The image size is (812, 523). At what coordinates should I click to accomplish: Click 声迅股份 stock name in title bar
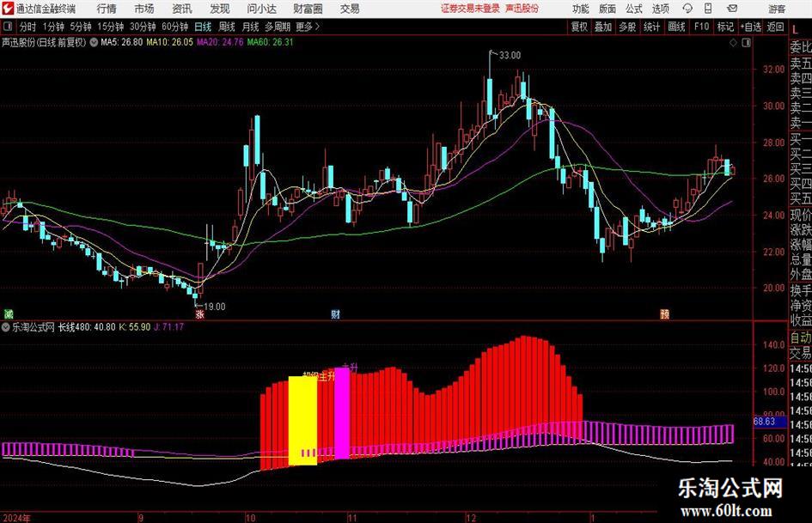pyautogui.click(x=522, y=9)
